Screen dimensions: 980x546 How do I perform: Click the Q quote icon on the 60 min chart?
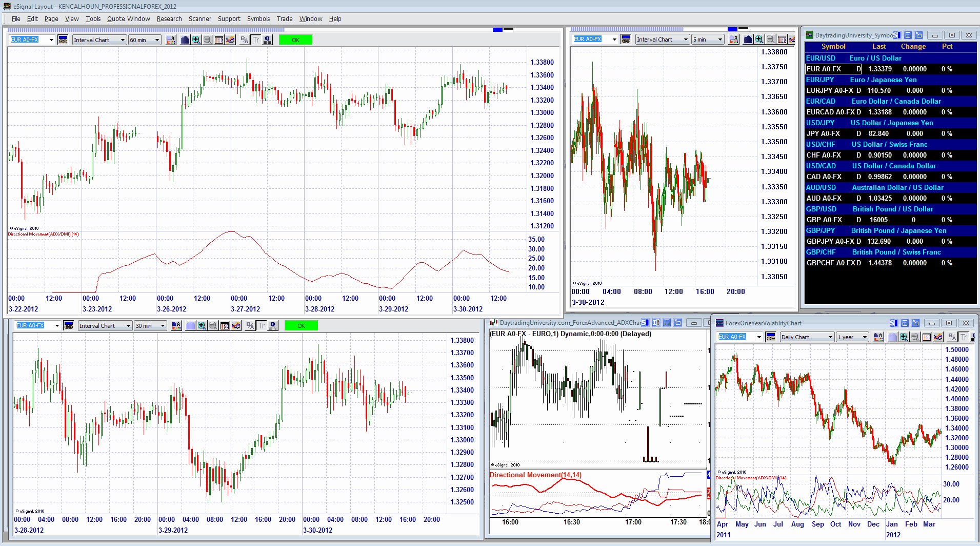(267, 40)
